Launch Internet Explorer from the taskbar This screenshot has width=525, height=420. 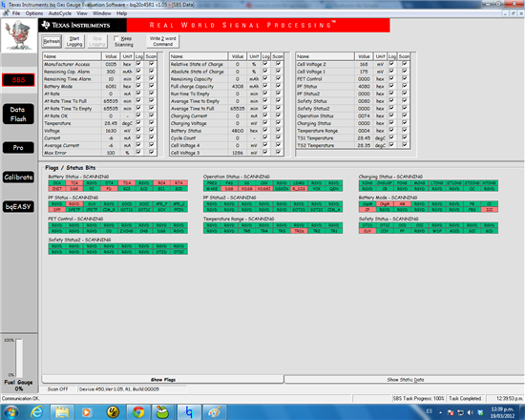(x=36, y=412)
